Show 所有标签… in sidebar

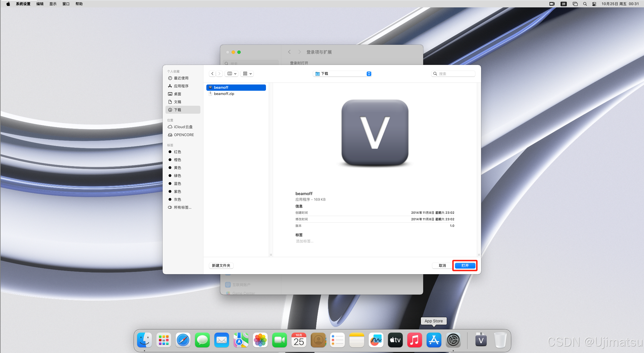(x=183, y=207)
